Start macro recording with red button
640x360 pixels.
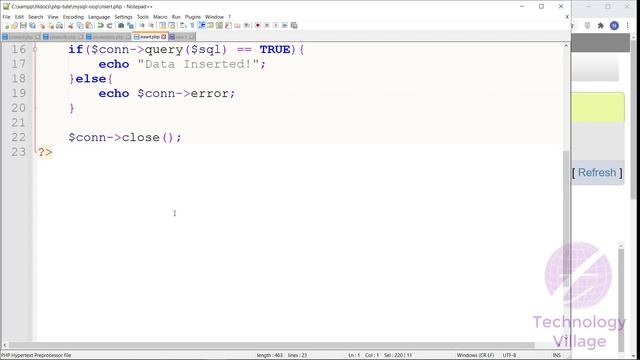[258, 25]
